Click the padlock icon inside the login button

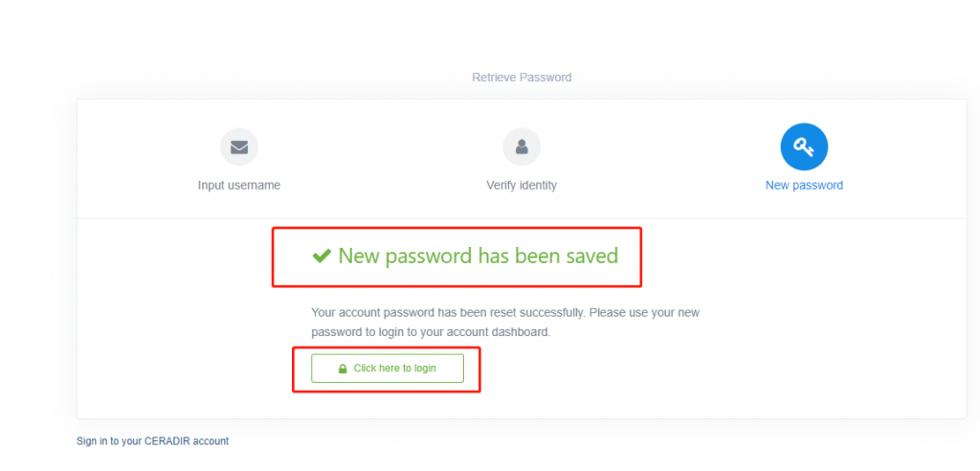(x=342, y=369)
